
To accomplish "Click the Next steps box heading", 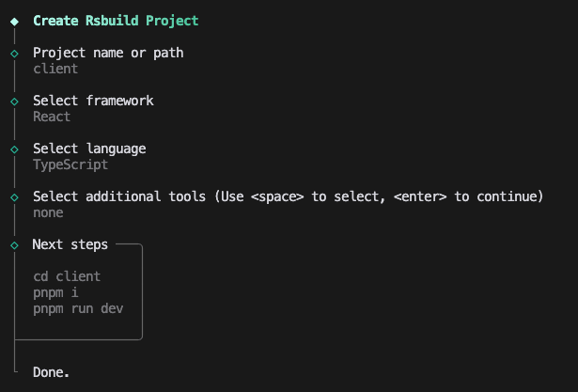I will [70, 244].
